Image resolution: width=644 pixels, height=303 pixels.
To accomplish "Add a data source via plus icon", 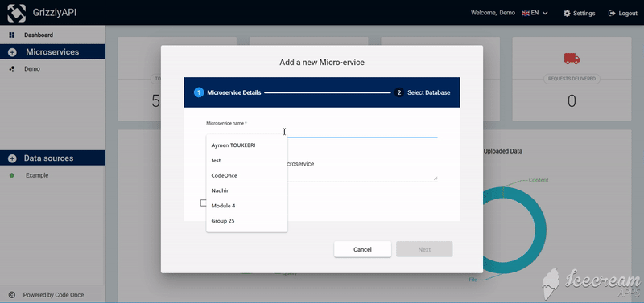I will tap(12, 158).
